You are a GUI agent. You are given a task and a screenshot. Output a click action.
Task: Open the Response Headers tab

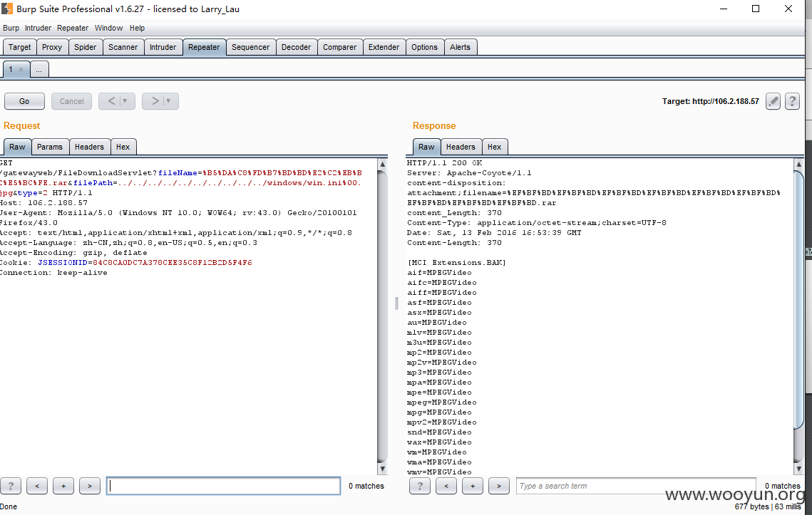pos(461,147)
